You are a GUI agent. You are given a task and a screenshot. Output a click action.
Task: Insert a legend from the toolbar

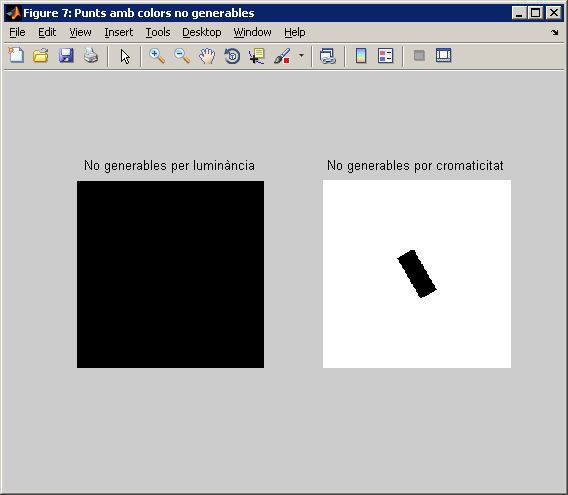click(x=385, y=56)
